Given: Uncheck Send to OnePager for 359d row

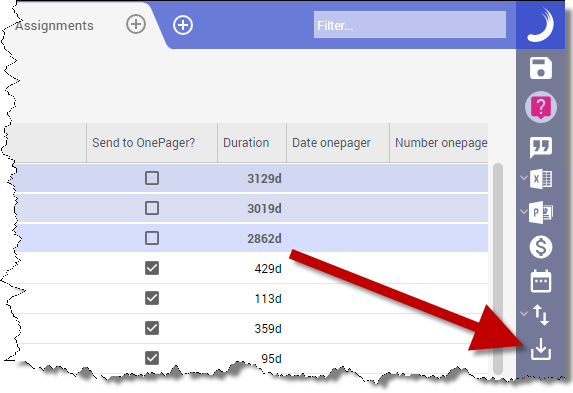Looking at the screenshot, I should [152, 328].
